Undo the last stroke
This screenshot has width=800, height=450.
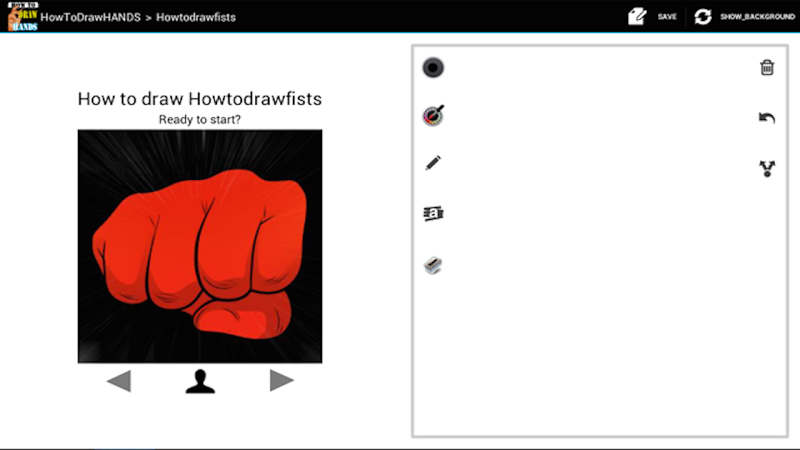767,118
